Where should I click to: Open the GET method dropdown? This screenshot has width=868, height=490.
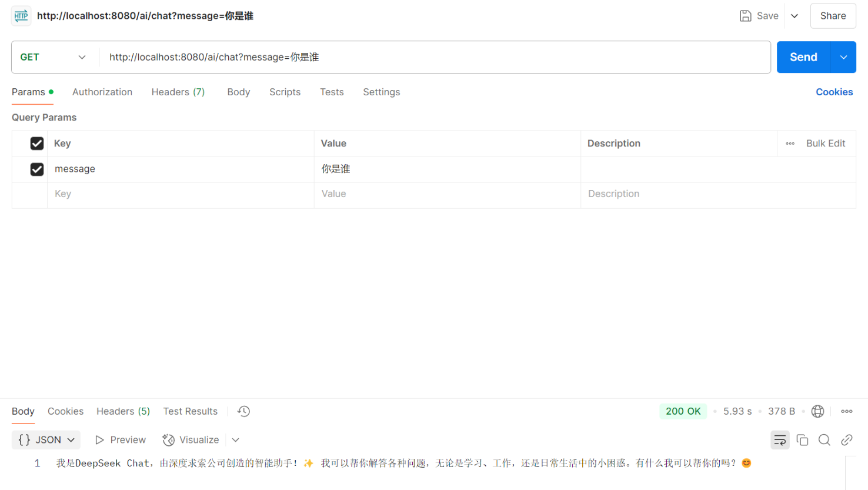pyautogui.click(x=53, y=57)
